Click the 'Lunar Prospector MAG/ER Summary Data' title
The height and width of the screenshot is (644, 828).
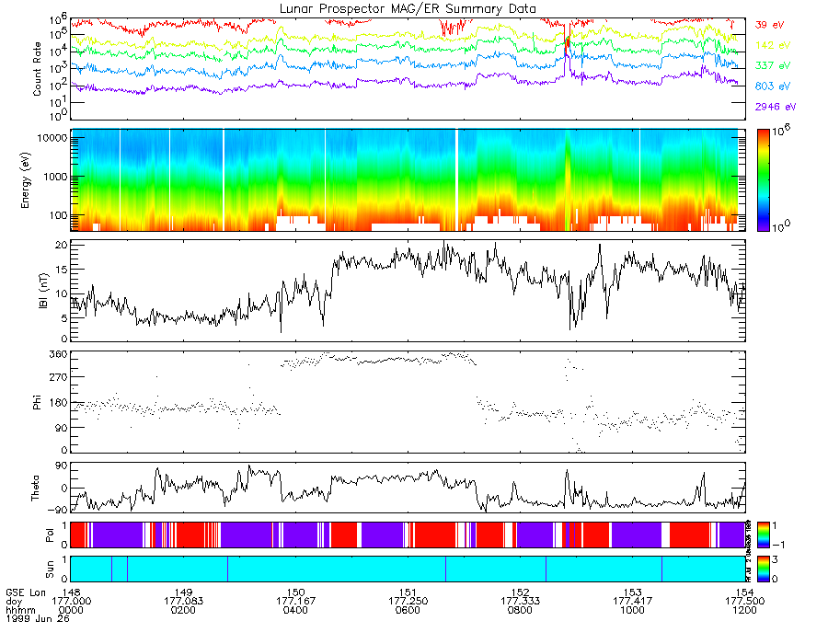408,8
